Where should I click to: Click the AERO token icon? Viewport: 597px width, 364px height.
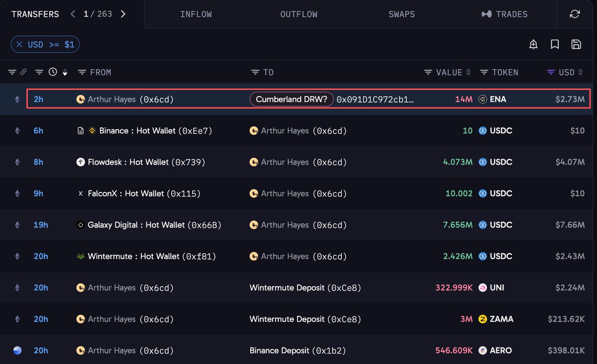(482, 350)
